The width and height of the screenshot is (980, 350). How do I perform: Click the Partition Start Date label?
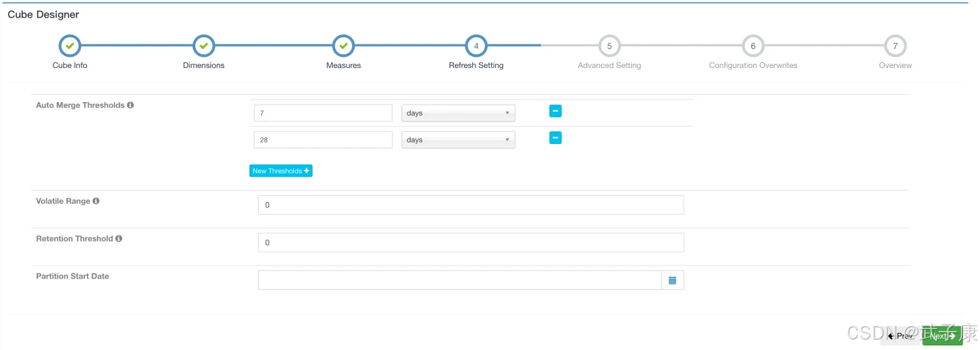pyautogui.click(x=73, y=276)
